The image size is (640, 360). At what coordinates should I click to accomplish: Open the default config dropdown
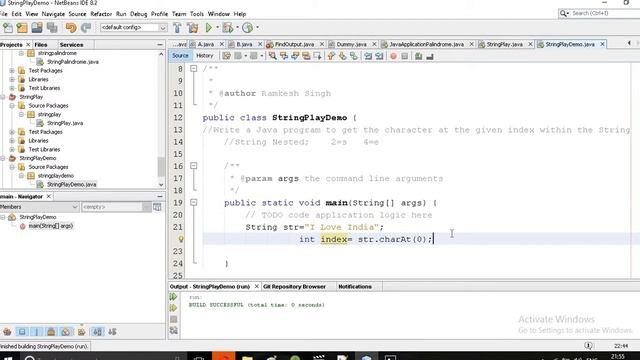pos(163,28)
